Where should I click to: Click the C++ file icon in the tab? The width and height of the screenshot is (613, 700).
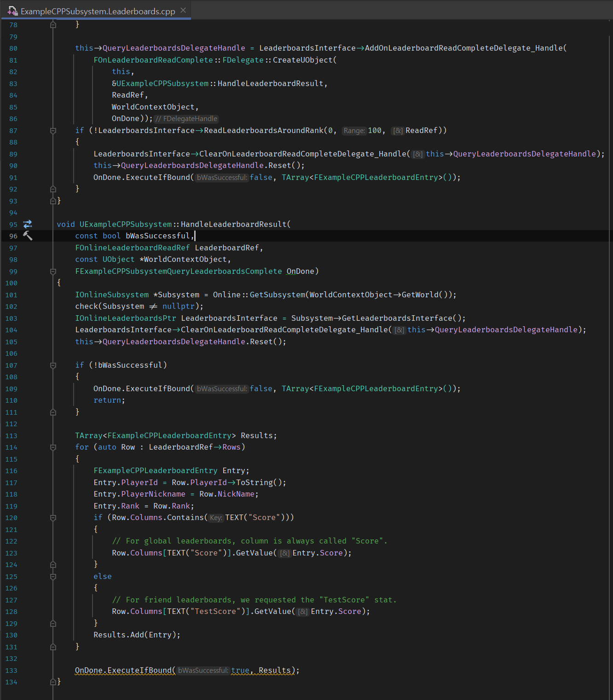[x=12, y=11]
